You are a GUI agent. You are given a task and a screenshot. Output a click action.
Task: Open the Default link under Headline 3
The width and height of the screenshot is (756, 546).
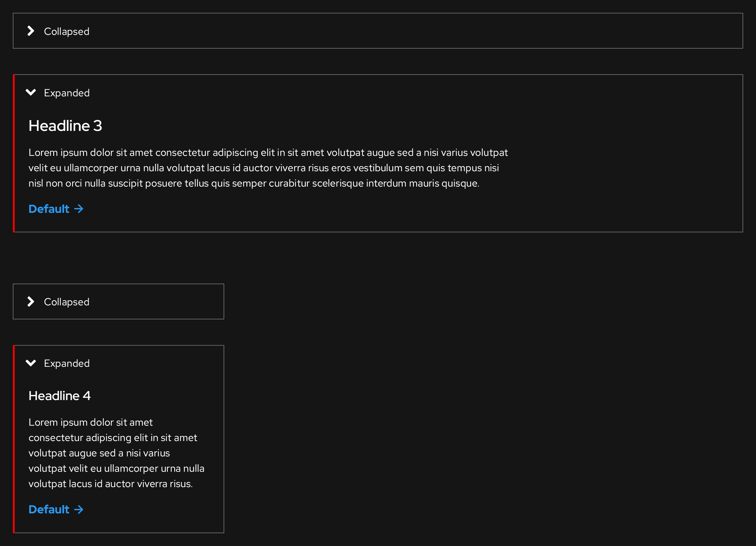(49, 209)
